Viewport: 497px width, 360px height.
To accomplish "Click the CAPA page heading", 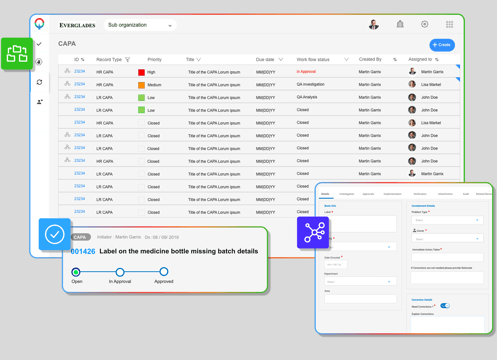I will pyautogui.click(x=67, y=44).
